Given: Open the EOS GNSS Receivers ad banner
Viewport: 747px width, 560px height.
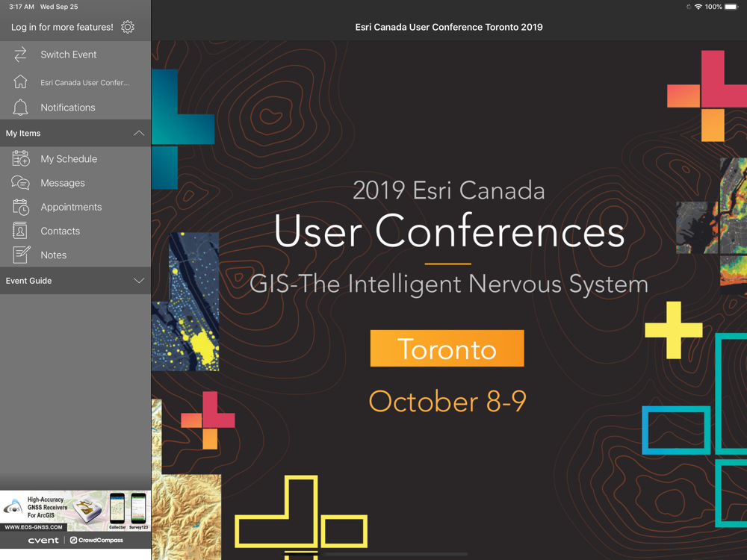Looking at the screenshot, I should tap(75, 511).
